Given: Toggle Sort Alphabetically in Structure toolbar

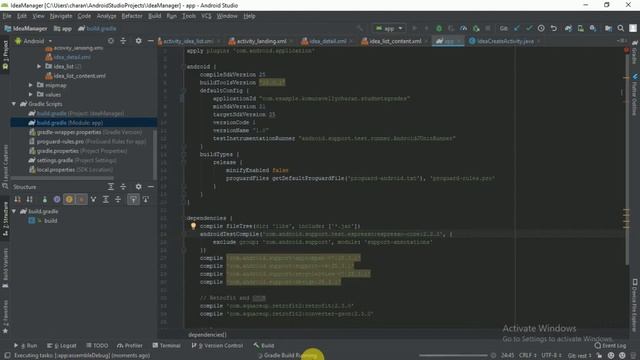Looking at the screenshot, I should (30, 199).
